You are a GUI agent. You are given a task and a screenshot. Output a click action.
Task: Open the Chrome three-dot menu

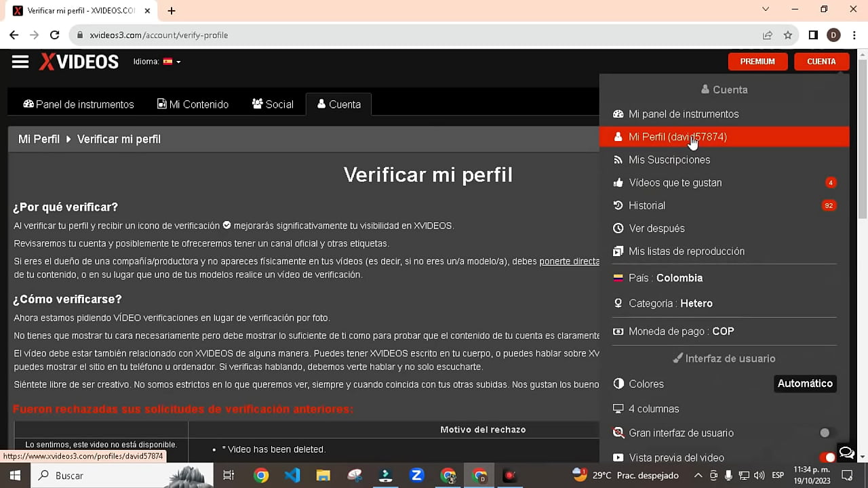pos(854,35)
